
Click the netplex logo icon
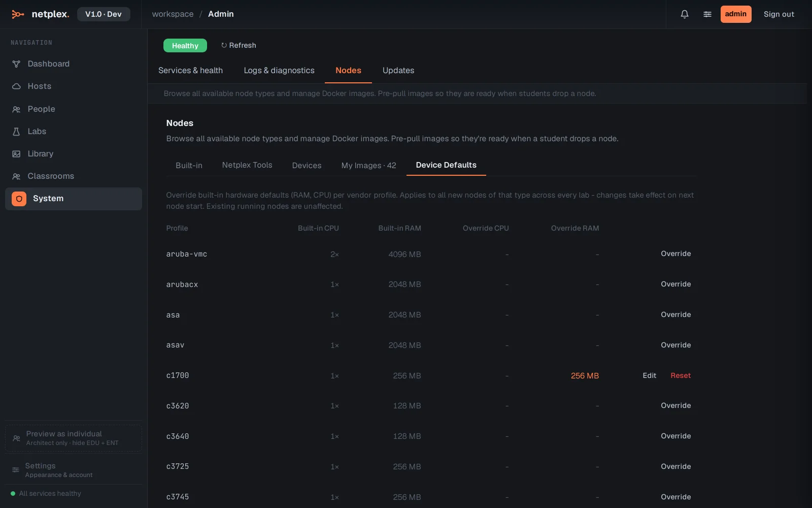(18, 14)
